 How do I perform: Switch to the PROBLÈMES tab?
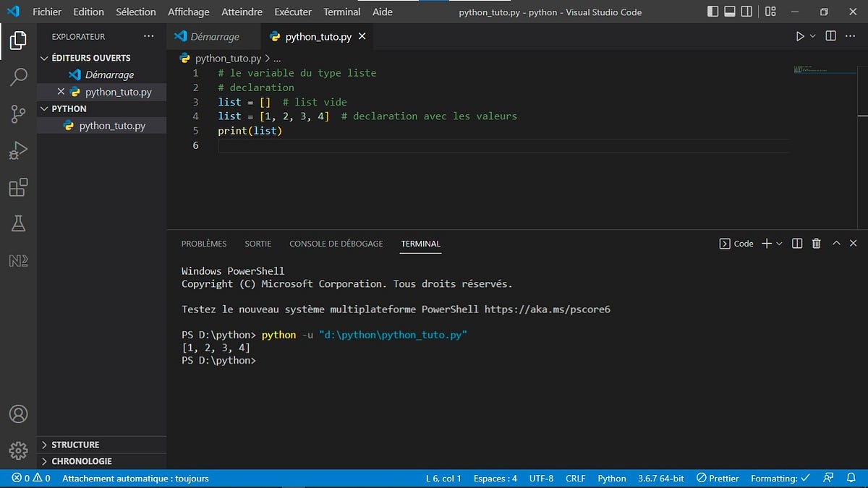[203, 244]
